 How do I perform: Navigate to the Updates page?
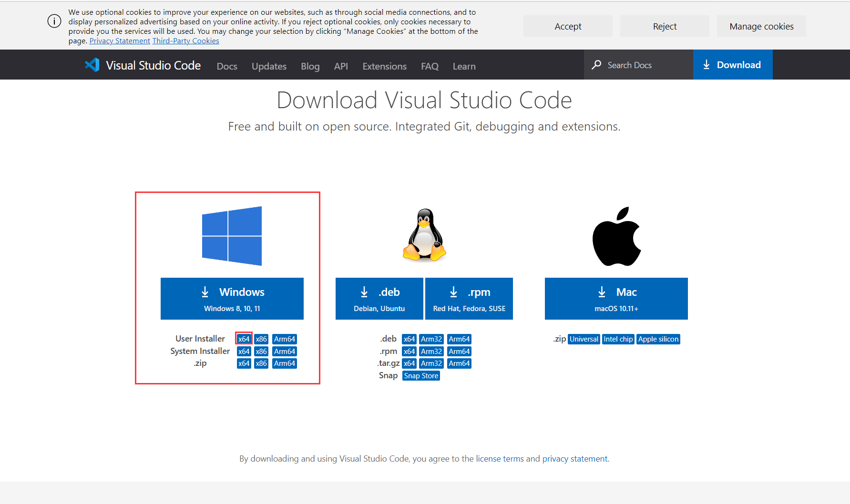point(268,66)
